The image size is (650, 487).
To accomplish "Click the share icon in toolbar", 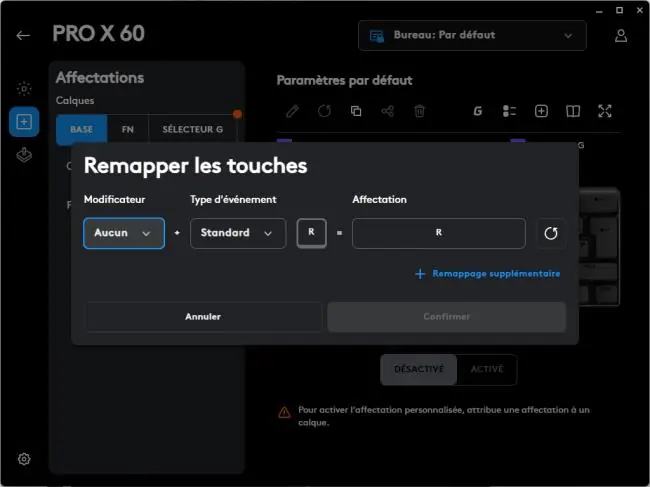I will (x=388, y=111).
